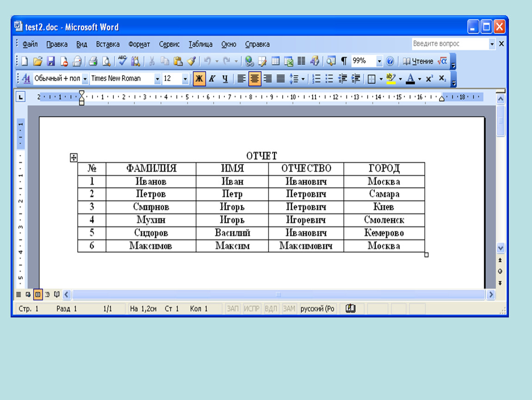Open the Справка menu
This screenshot has width=532, height=400.
pyautogui.click(x=257, y=44)
